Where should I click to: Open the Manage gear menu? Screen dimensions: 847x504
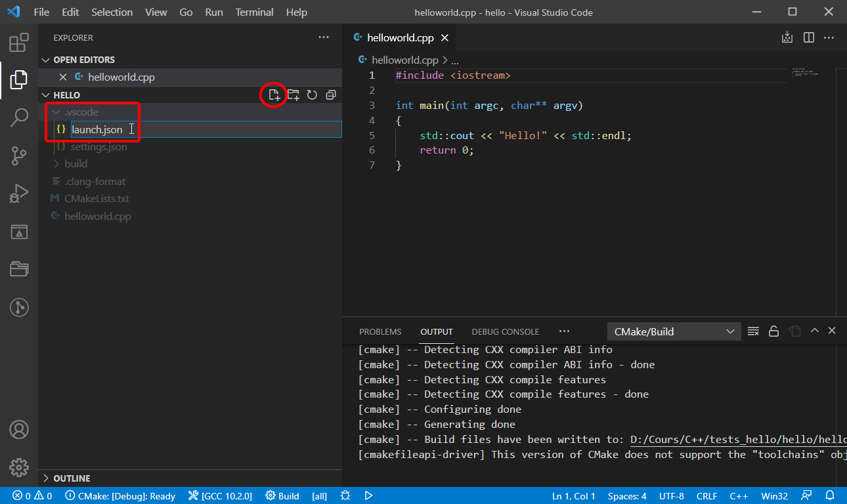pos(18,467)
